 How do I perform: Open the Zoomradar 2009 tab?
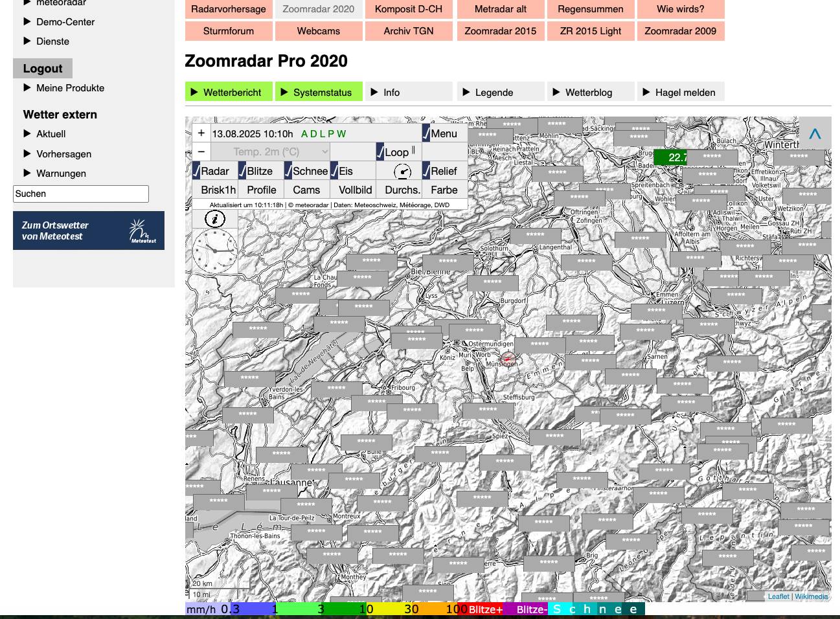point(681,30)
